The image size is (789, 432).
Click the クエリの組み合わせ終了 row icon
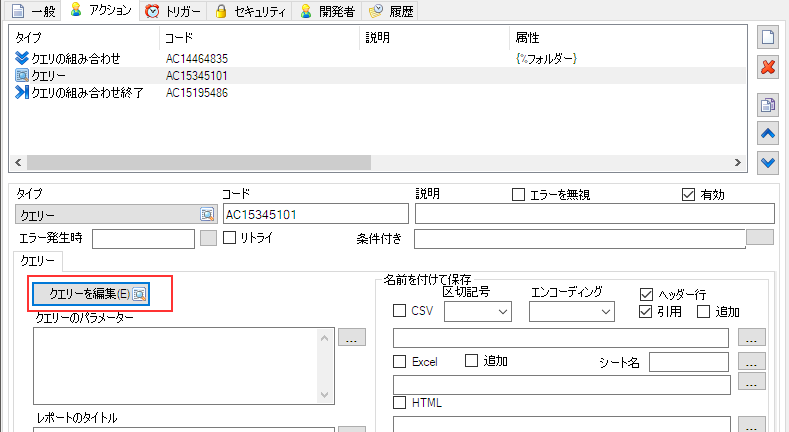22,92
